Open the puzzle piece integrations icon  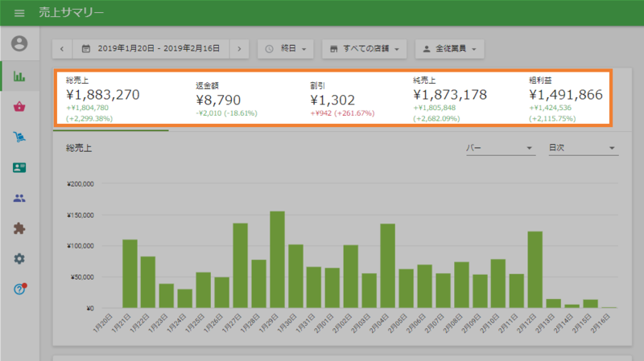19,228
